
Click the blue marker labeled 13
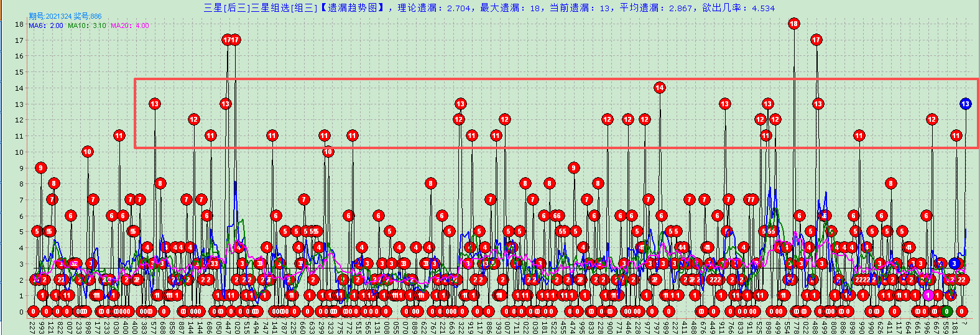point(965,104)
